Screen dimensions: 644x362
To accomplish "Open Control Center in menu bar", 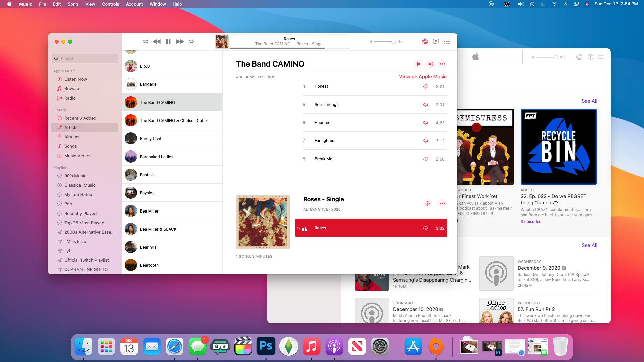I will point(576,4).
